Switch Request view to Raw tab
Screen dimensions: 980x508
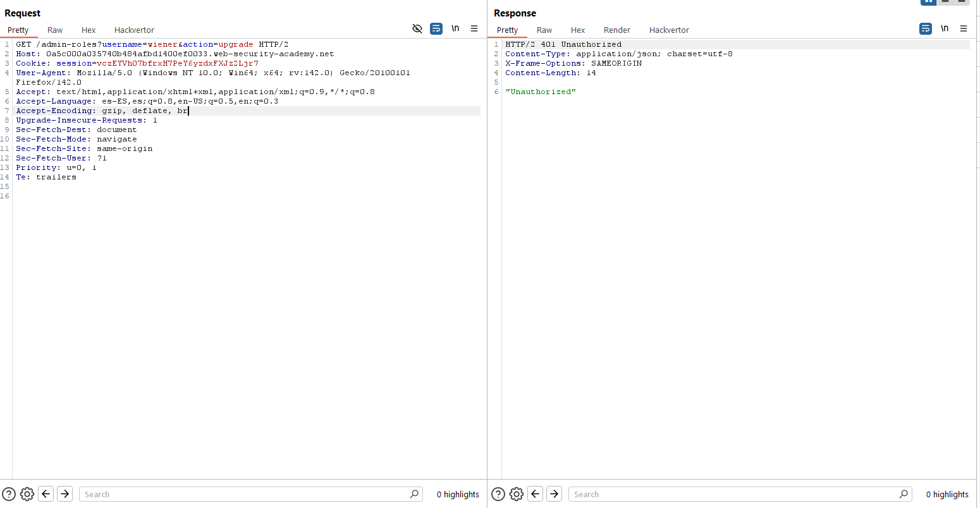[x=55, y=30]
